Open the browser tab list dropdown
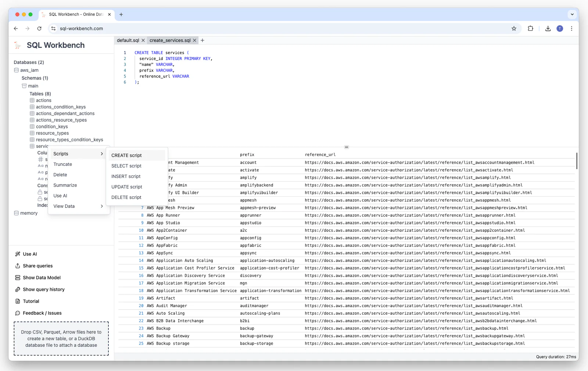The image size is (588, 371). coord(572,14)
